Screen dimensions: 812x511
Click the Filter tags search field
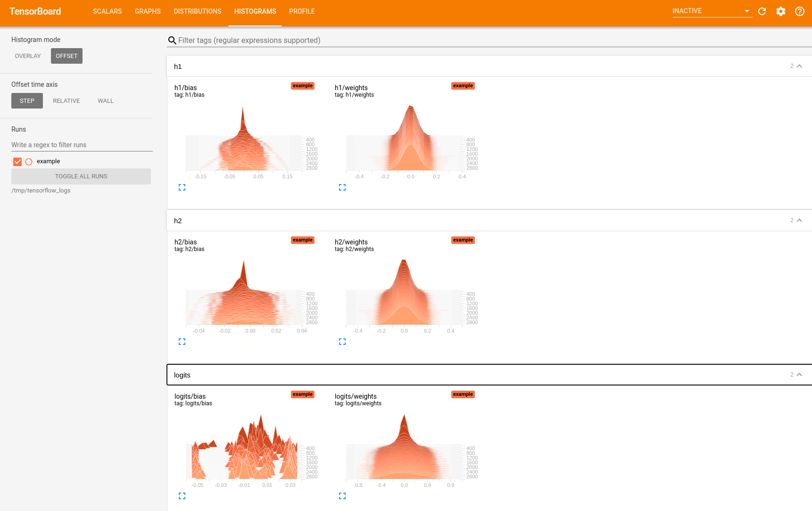(x=490, y=41)
